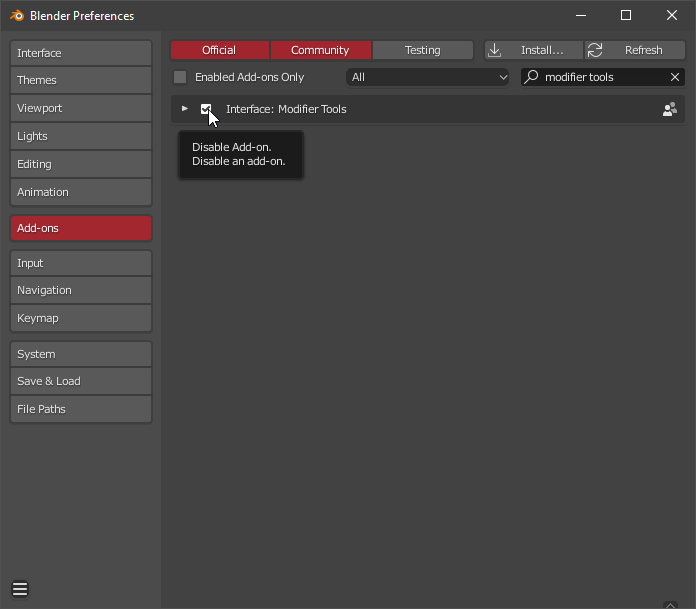
Task: Select the Add-ons section
Action: coord(81,228)
